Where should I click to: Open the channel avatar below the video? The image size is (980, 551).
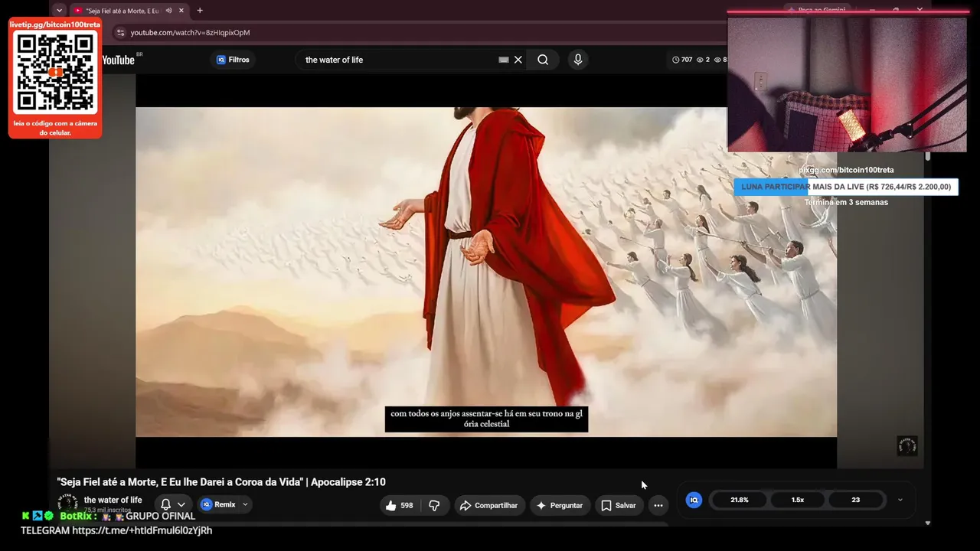(68, 504)
